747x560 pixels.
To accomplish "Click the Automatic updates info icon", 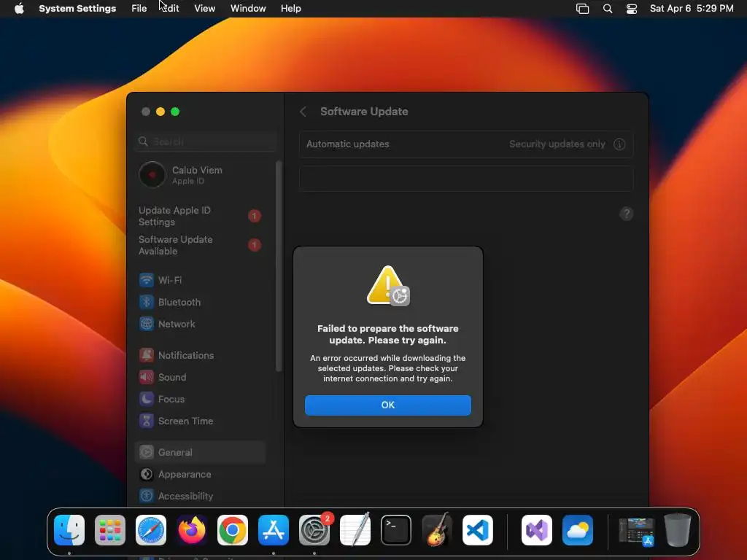I will [x=619, y=144].
